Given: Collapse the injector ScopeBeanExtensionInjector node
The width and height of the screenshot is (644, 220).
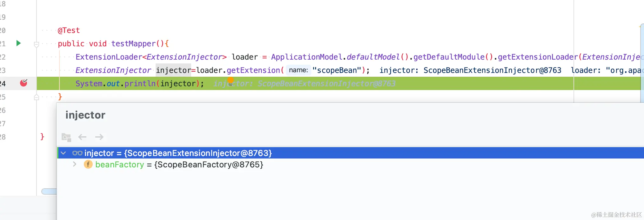Looking at the screenshot, I should (64, 153).
